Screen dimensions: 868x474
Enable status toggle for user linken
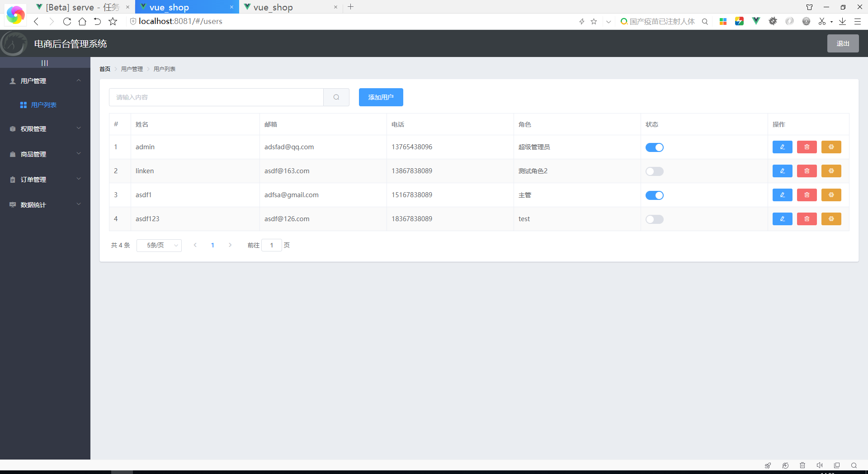[655, 171]
